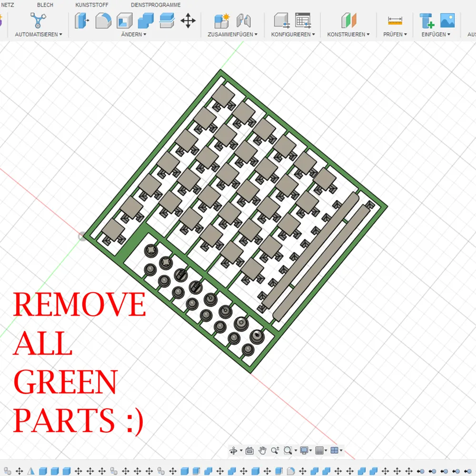Open the grid and snaps settings icon
This screenshot has height=476, width=476.
[320, 450]
